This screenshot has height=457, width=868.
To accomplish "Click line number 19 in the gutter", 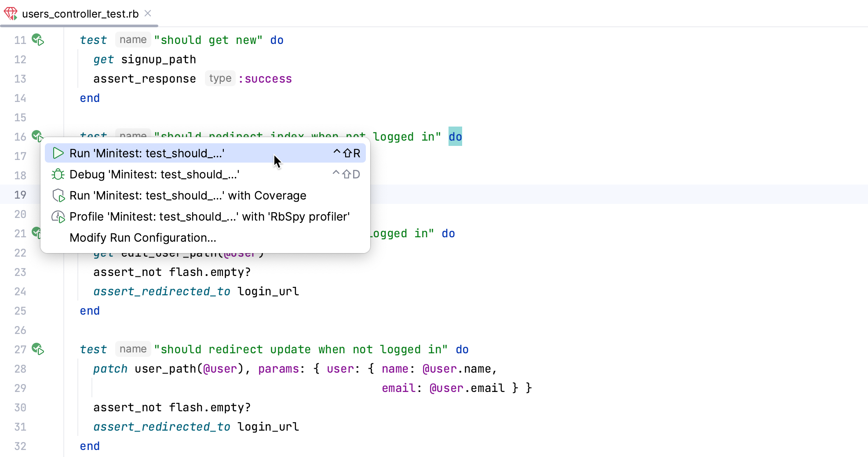I will (20, 195).
